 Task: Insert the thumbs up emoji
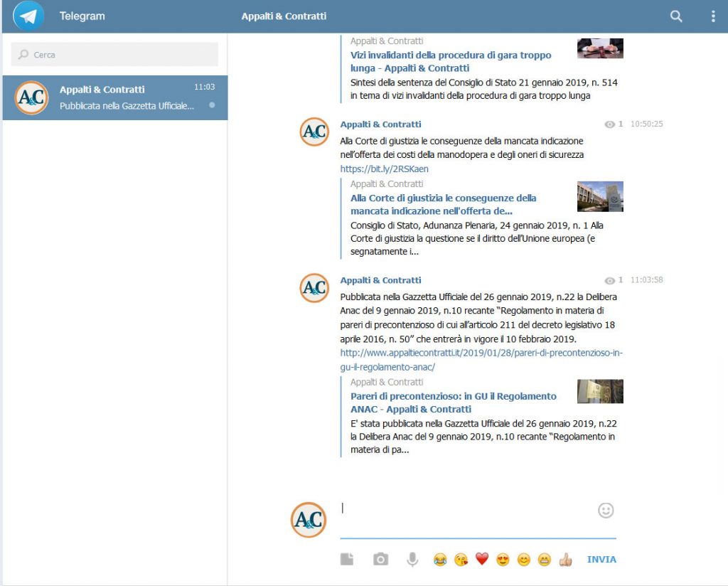(x=565, y=560)
